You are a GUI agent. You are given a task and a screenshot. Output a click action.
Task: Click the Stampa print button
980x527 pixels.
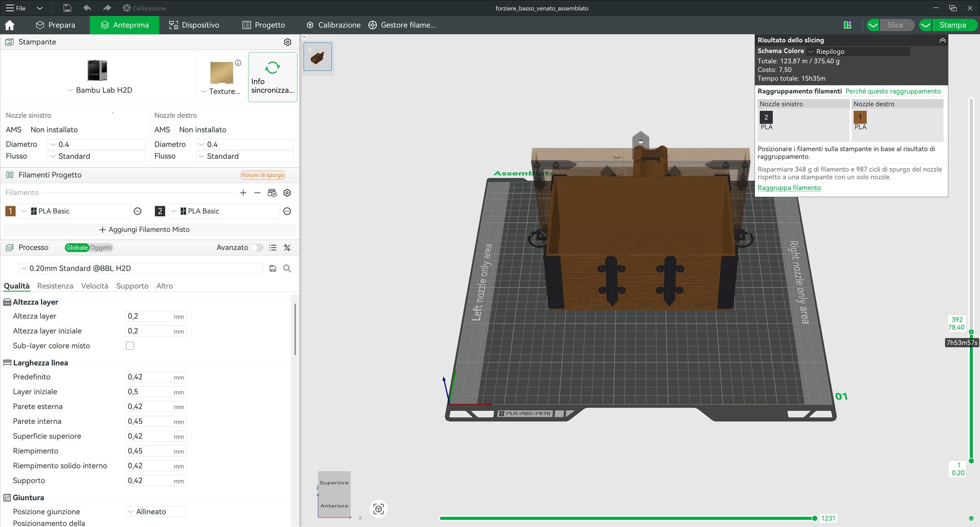pyautogui.click(x=952, y=25)
